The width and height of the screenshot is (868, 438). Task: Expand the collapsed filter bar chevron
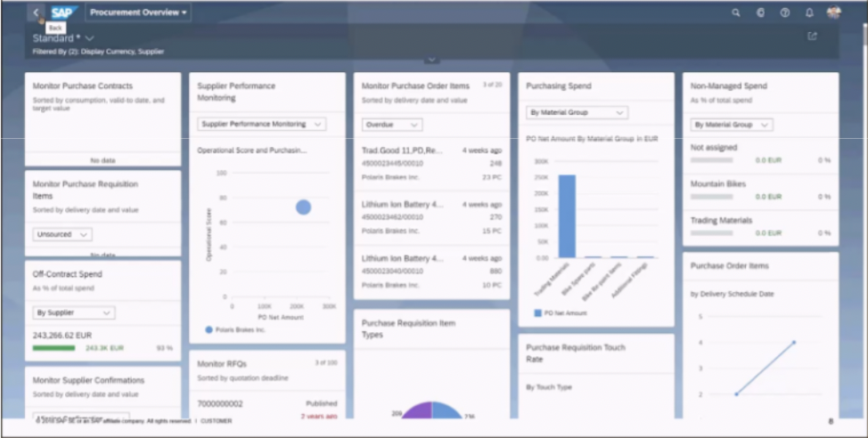[x=432, y=59]
